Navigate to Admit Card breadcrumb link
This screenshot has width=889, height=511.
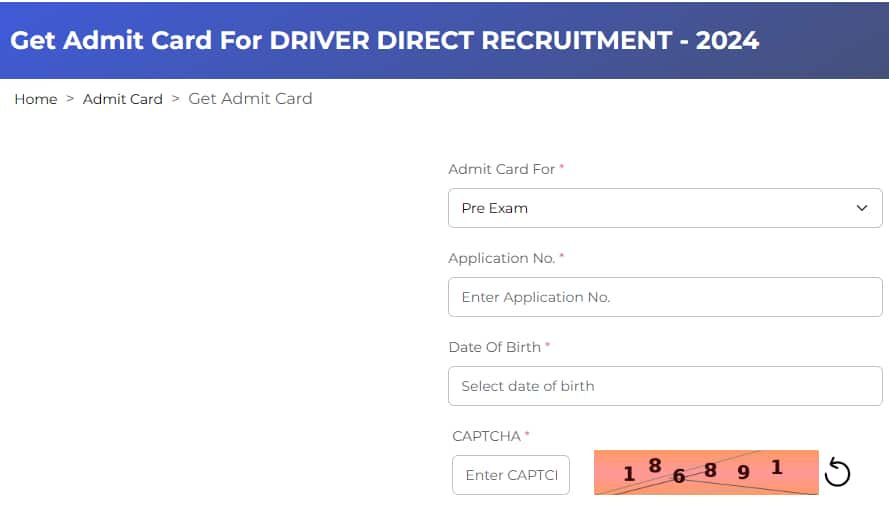point(122,99)
